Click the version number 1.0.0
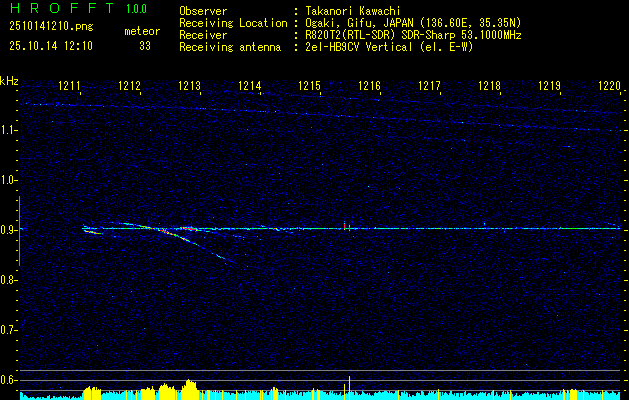The image size is (629, 400). click(x=136, y=8)
